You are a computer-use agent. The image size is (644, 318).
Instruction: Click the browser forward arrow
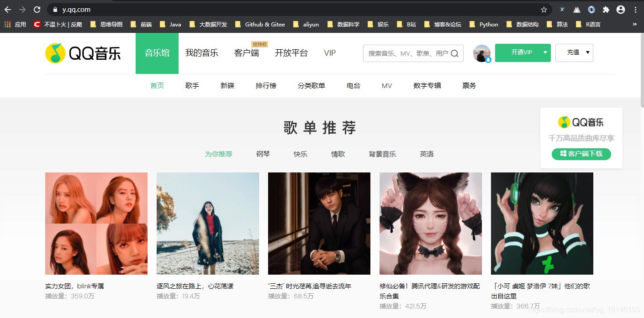click(22, 10)
